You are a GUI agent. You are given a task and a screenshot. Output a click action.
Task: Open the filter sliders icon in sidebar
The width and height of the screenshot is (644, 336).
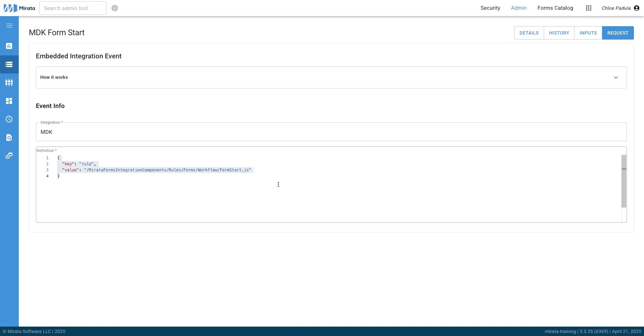click(9, 82)
